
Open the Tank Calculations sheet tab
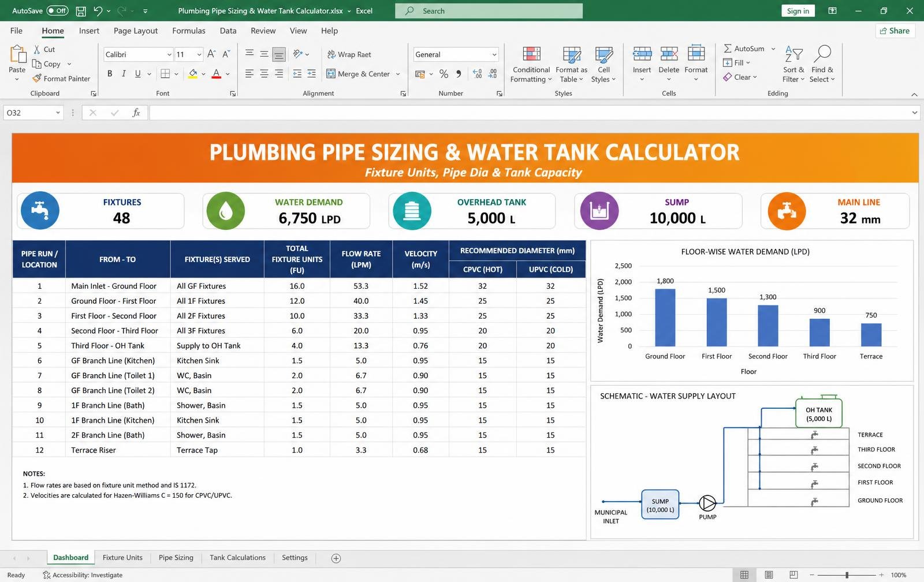point(237,558)
